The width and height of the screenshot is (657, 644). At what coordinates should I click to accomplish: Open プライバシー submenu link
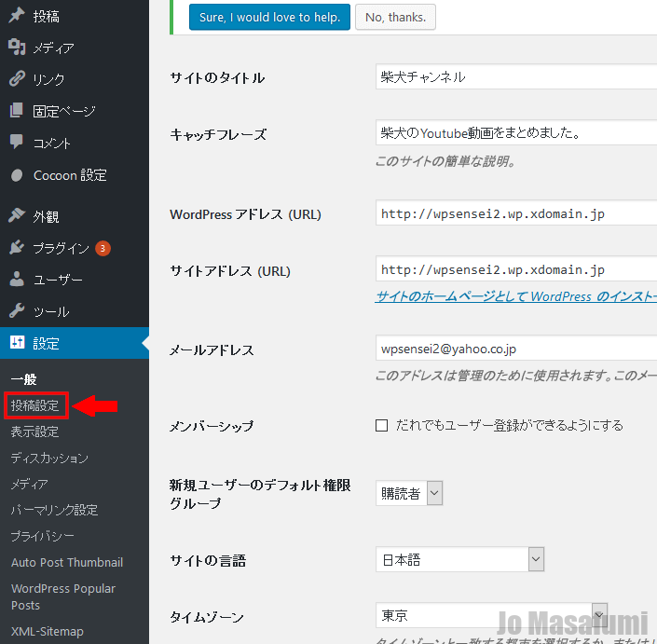pos(42,536)
